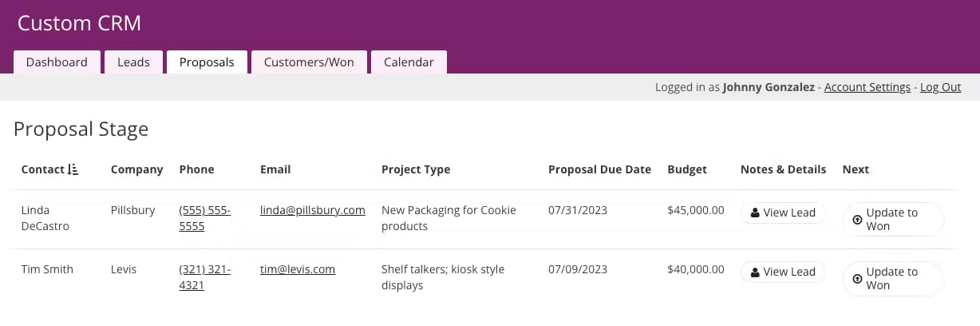Open the Calendar tab
This screenshot has height=326, width=980.
coord(409,62)
